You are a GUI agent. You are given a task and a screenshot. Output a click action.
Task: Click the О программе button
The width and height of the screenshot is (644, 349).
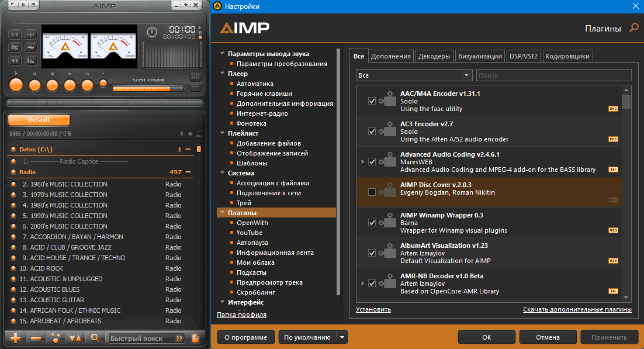pos(245,337)
